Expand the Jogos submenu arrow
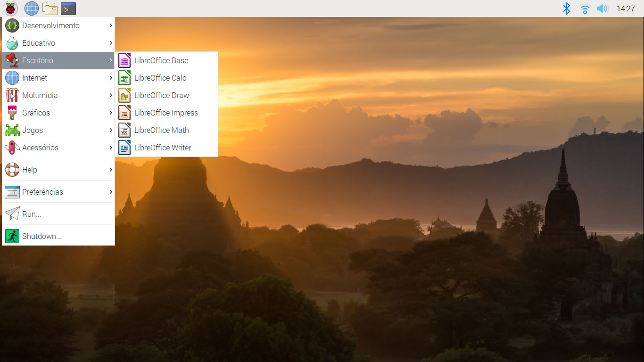The height and width of the screenshot is (362, 644). coord(111,130)
